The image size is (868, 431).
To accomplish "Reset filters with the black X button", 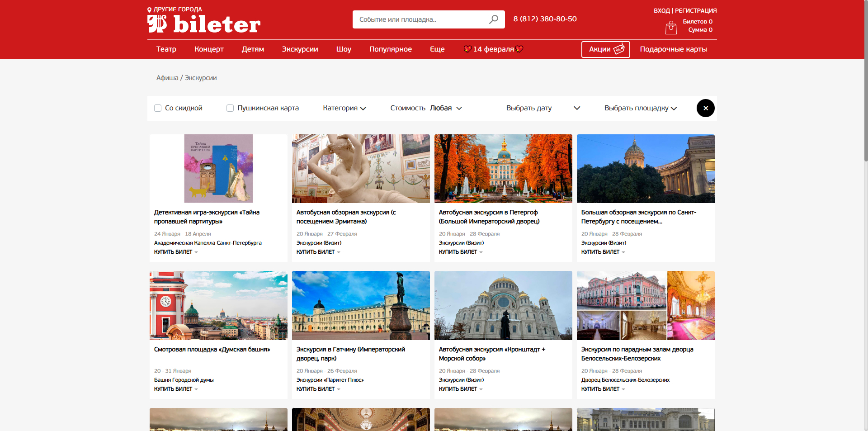I will 705,108.
